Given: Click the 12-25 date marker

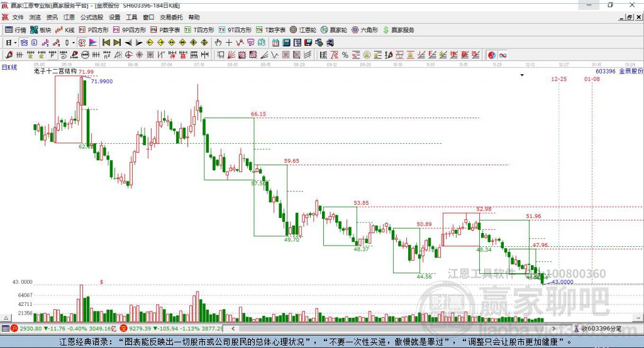Looking at the screenshot, I should (x=558, y=79).
